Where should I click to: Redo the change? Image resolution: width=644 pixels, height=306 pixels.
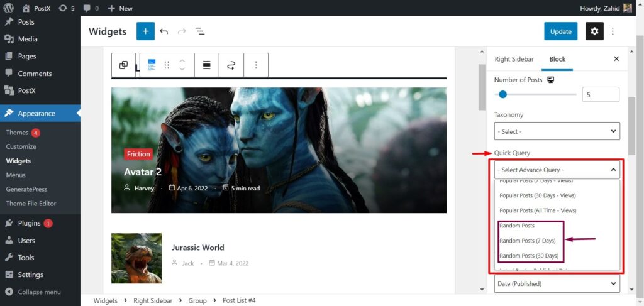pos(182,31)
